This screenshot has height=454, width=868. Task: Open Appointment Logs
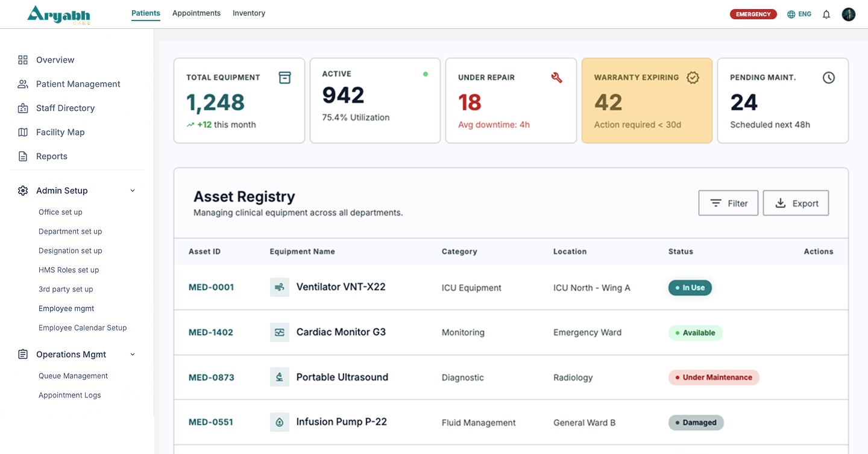(70, 395)
